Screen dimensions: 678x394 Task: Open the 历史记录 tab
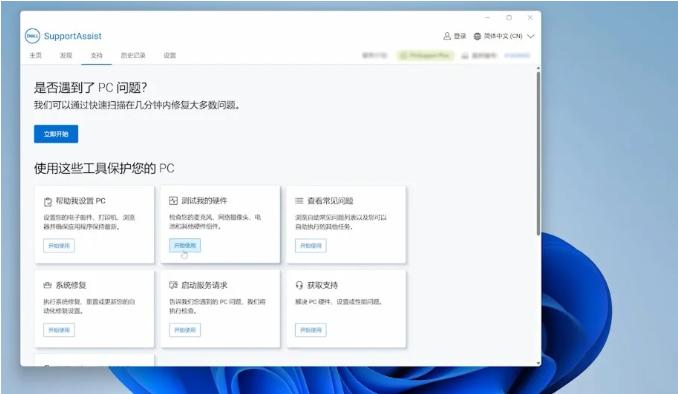133,55
